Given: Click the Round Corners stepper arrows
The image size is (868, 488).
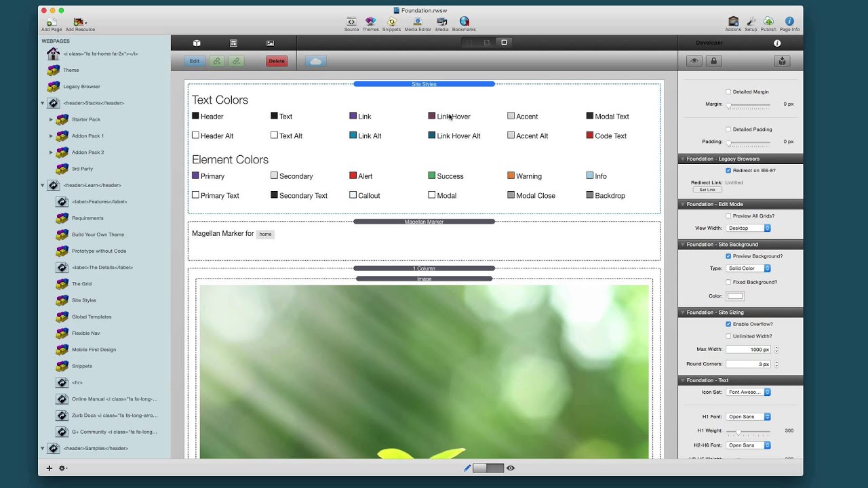Looking at the screenshot, I should click(x=776, y=364).
